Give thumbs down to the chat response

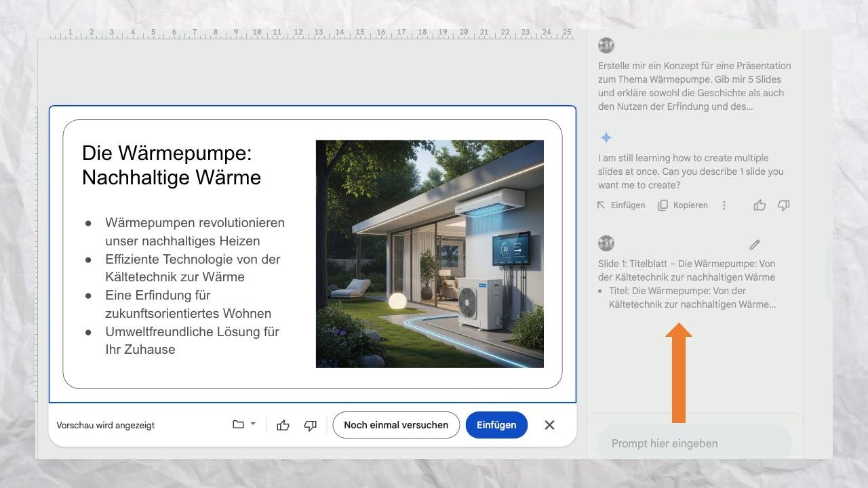click(783, 205)
